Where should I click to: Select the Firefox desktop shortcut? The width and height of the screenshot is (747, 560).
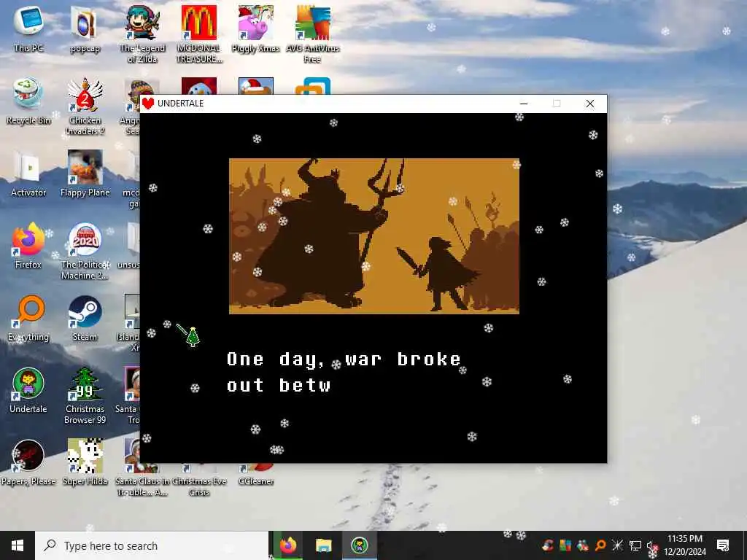coord(28,246)
